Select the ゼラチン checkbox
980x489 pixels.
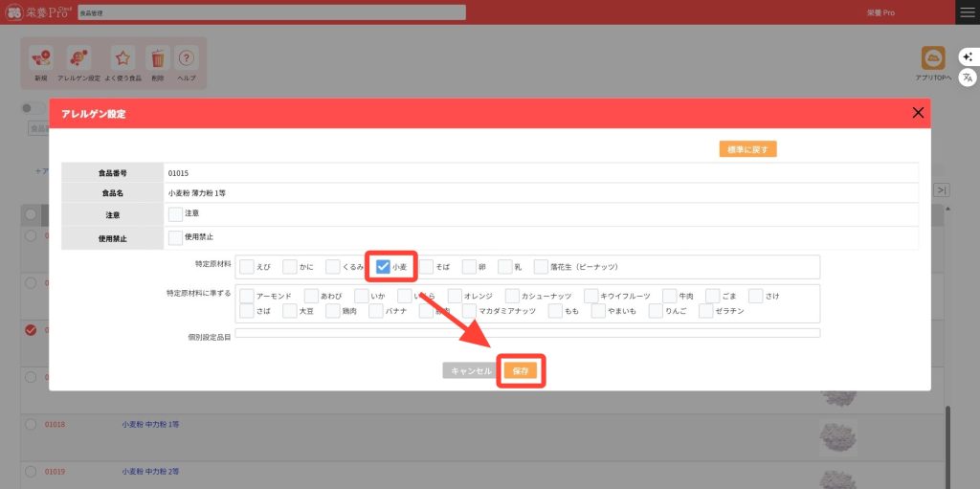coord(706,311)
